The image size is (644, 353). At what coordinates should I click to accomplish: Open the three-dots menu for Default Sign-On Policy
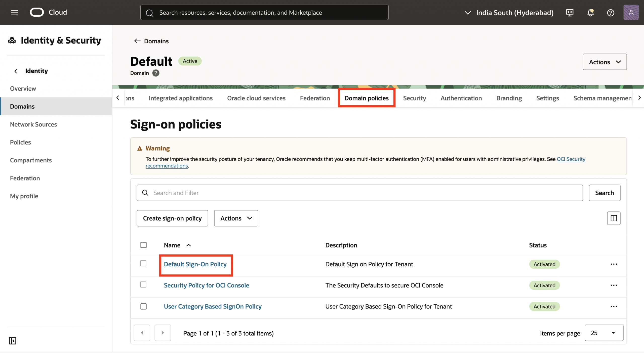tap(614, 264)
